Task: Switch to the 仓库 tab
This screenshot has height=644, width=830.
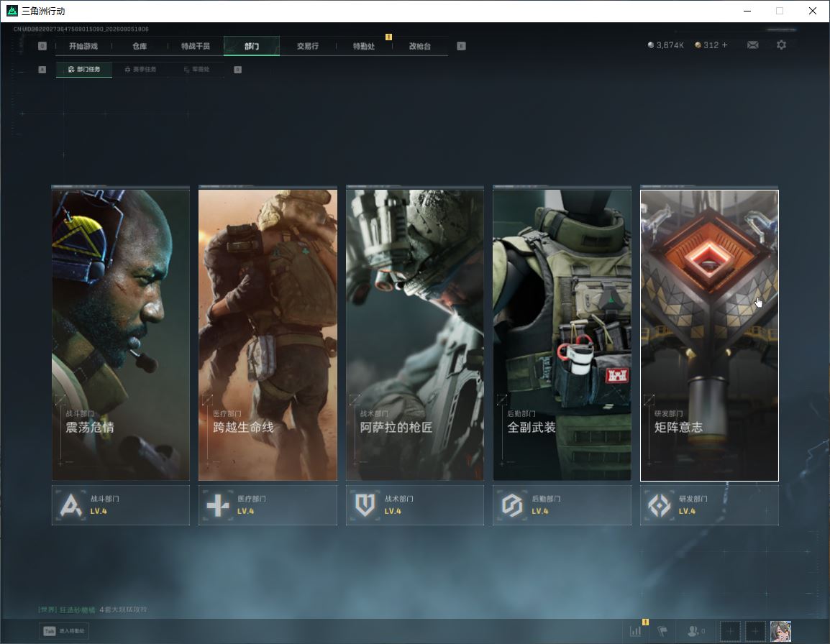Action: coord(140,46)
